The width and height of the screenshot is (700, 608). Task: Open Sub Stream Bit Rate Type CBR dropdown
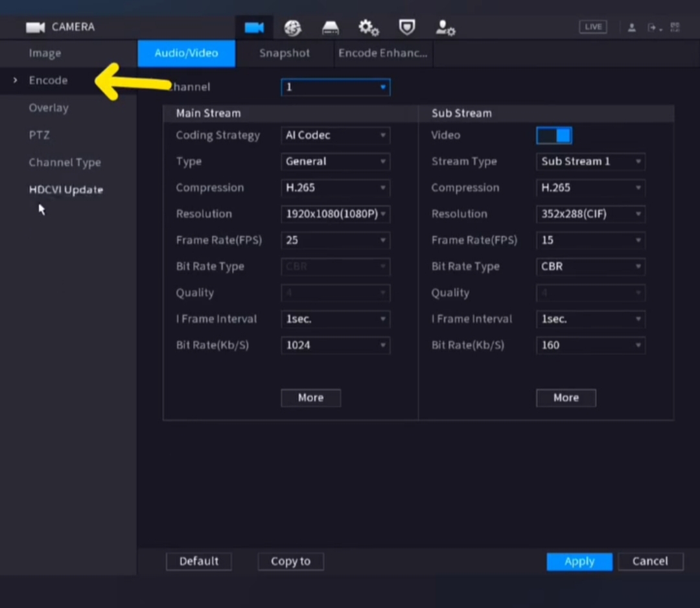pos(590,266)
